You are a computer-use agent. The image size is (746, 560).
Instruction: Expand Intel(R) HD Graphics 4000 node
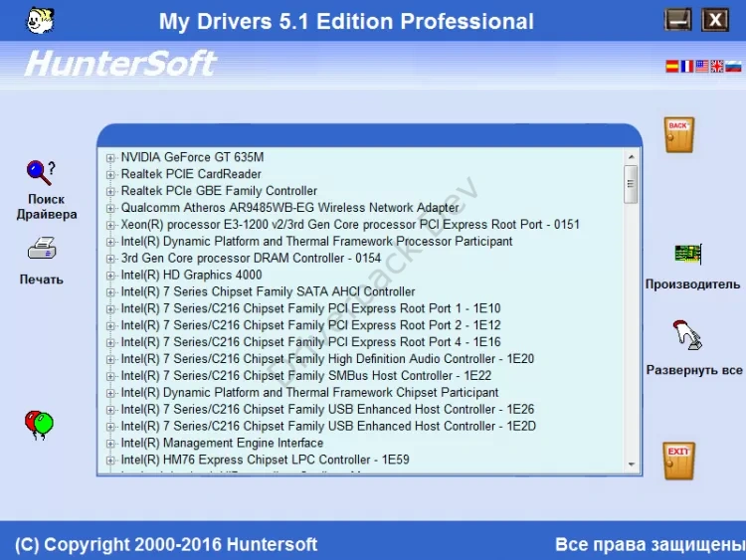click(x=110, y=276)
